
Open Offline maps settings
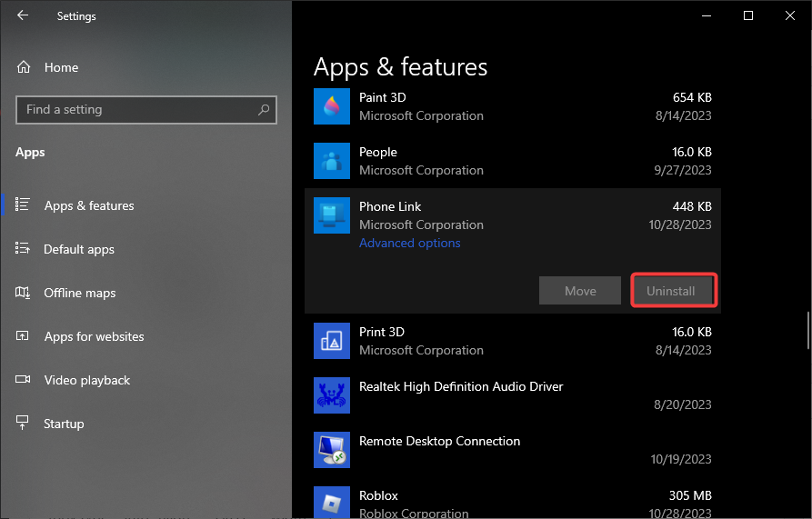tap(80, 293)
